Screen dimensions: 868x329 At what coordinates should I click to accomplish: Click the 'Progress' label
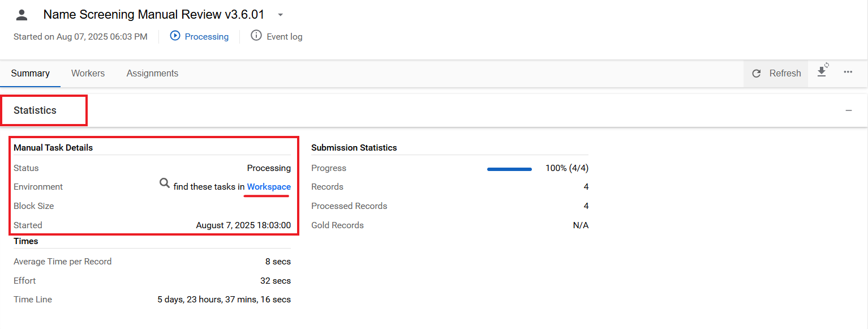(329, 168)
